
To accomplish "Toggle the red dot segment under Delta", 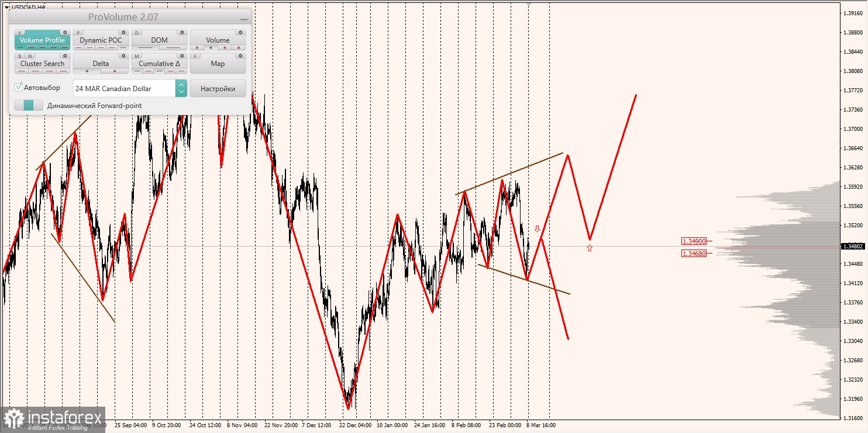I will 115,71.
